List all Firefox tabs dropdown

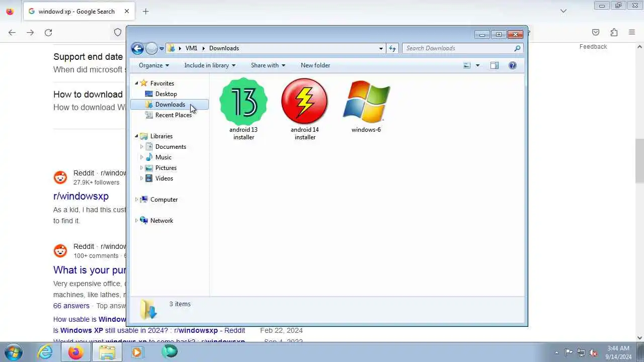click(x=563, y=11)
